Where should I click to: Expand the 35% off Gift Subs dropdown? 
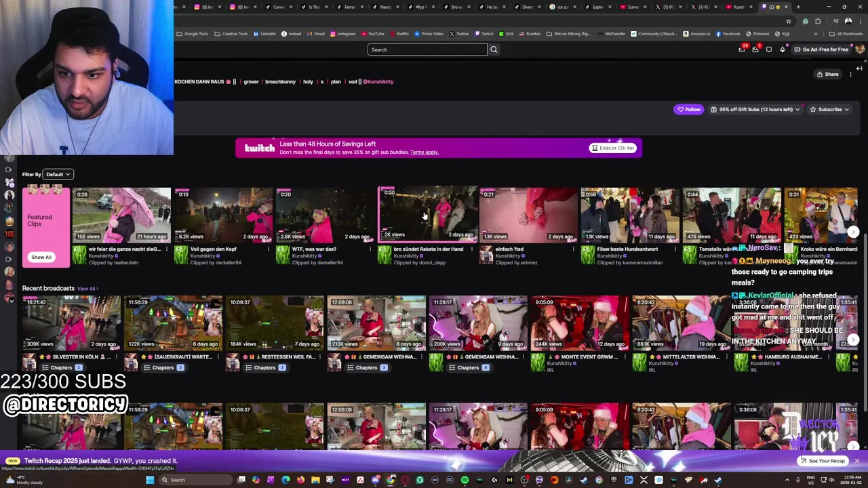(755, 109)
